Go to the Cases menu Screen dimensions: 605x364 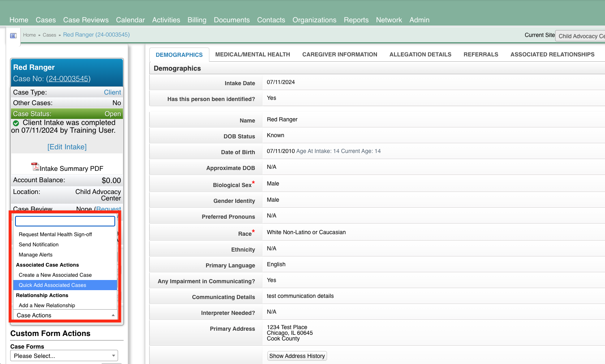pos(46,20)
